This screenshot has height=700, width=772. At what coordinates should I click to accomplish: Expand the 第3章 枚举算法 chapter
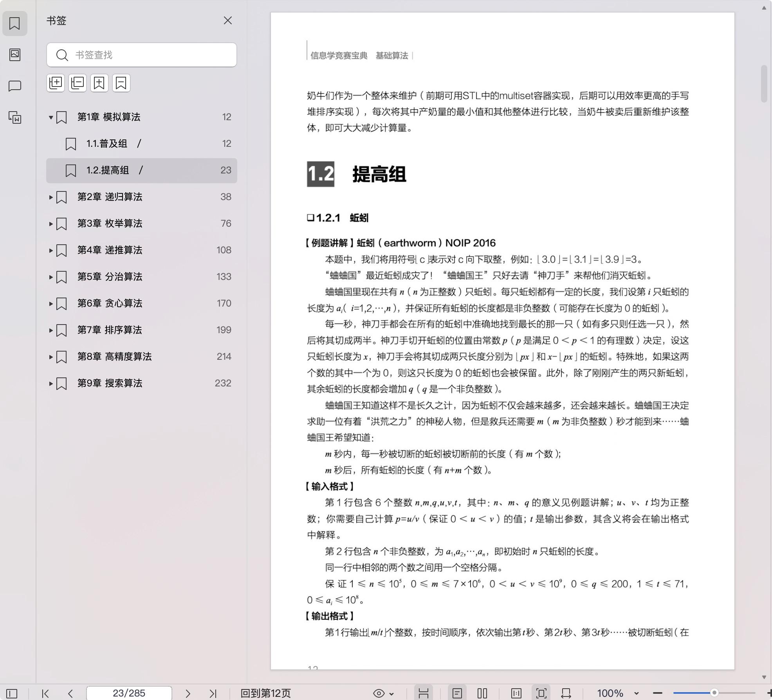tap(51, 224)
